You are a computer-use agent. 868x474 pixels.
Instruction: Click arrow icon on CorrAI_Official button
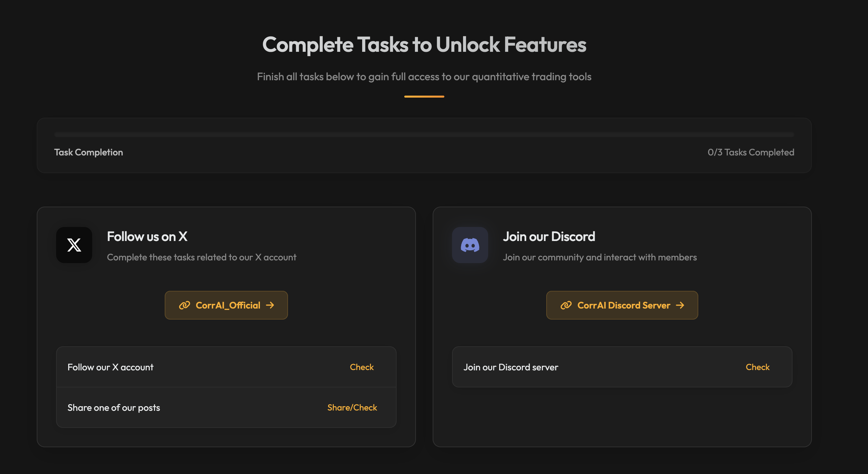[270, 306]
